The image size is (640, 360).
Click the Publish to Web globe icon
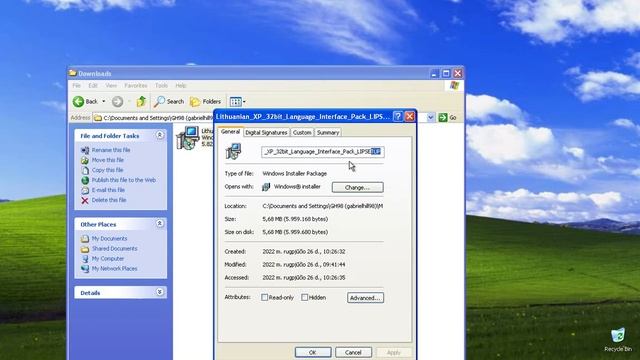(x=84, y=180)
